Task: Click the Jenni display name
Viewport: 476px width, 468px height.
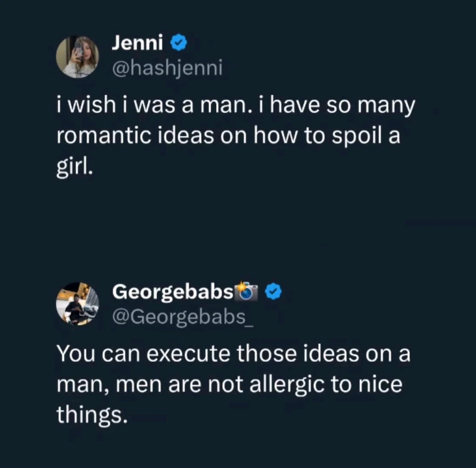Action: (x=138, y=44)
